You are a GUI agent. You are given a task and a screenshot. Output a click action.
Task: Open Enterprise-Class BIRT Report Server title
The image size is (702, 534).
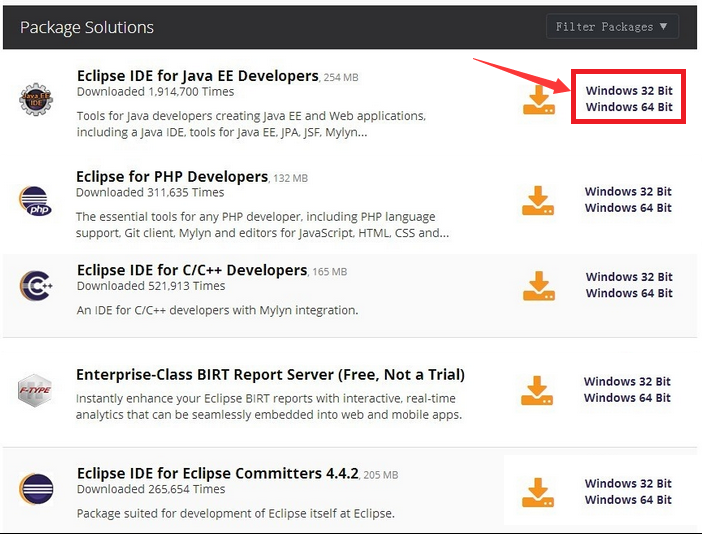[270, 375]
